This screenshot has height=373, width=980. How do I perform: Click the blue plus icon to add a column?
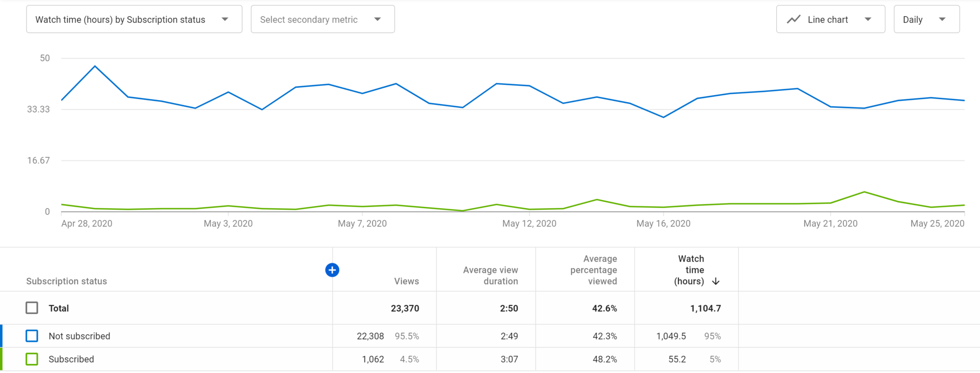332,270
